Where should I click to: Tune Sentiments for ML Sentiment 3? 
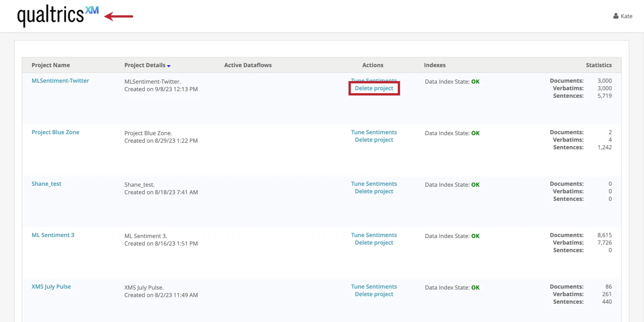click(x=374, y=235)
